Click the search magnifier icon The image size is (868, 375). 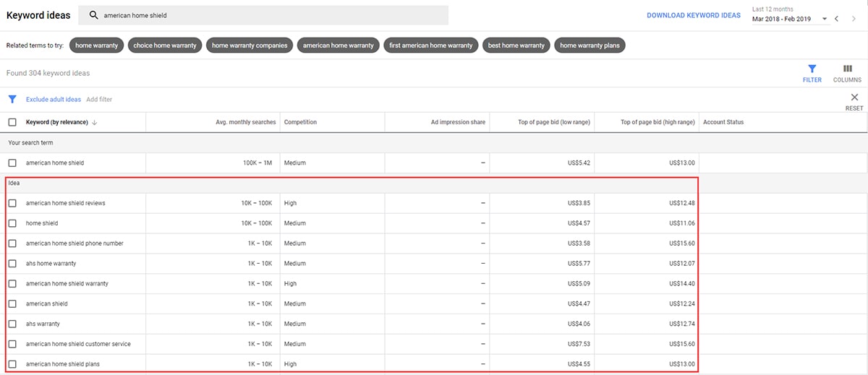93,15
